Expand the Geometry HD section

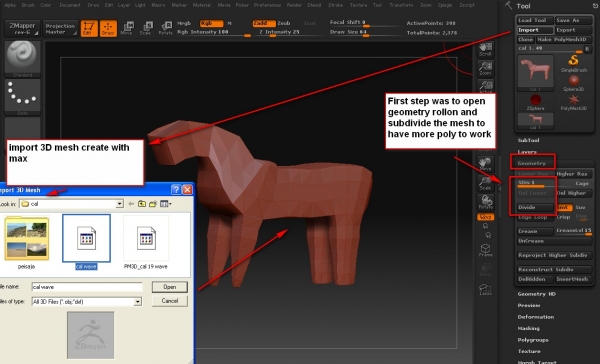(536, 294)
